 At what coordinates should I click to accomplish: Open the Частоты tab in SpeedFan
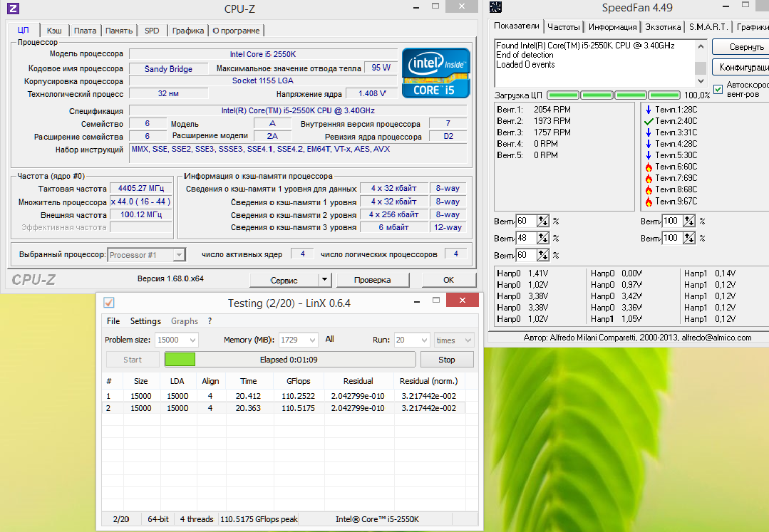pyautogui.click(x=563, y=26)
